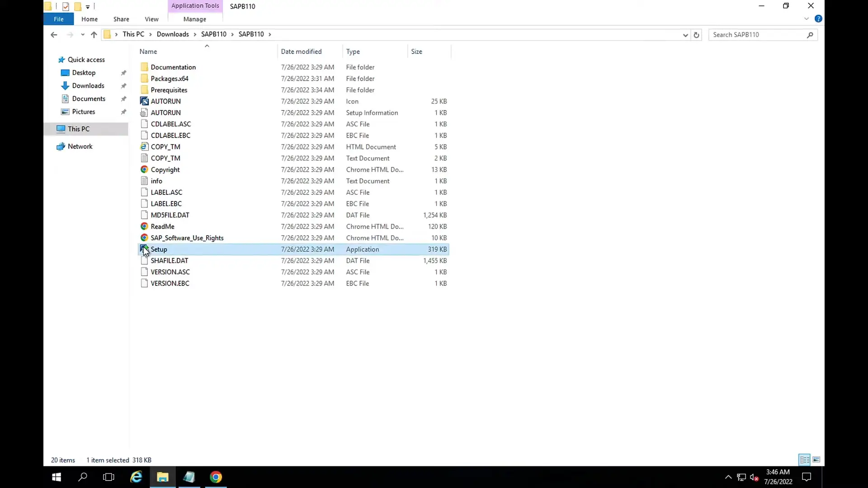Click New folder icon in Quick Access Toolbar
The width and height of the screenshot is (868, 488).
(x=77, y=6)
